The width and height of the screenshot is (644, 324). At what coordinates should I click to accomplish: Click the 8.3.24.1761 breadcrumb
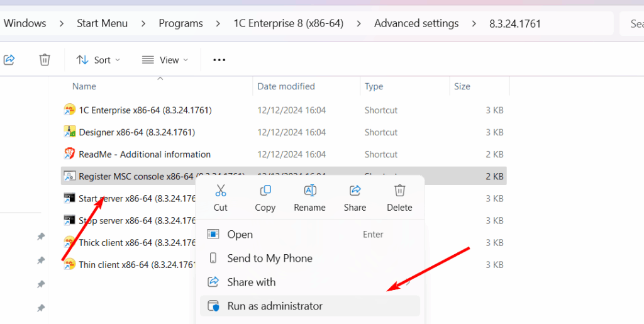[515, 23]
